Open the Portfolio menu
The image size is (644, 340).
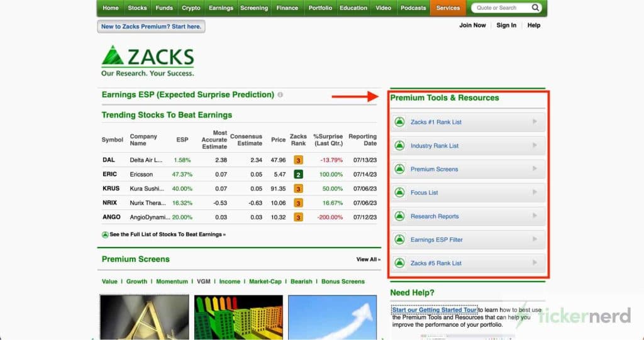coord(320,8)
